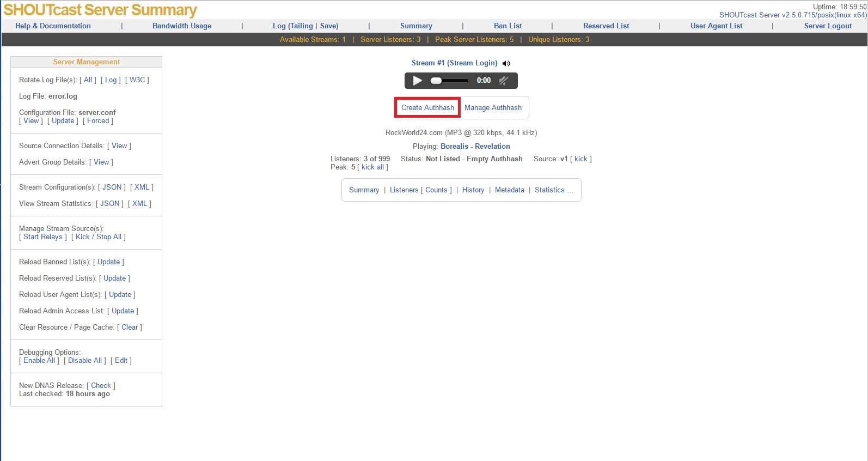The height and width of the screenshot is (461, 868).
Task: Open the Log page from top menu
Action: pyautogui.click(x=279, y=26)
